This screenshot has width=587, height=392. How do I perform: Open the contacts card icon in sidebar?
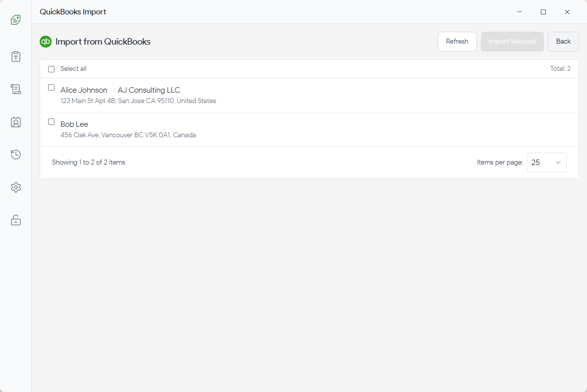pos(15,122)
